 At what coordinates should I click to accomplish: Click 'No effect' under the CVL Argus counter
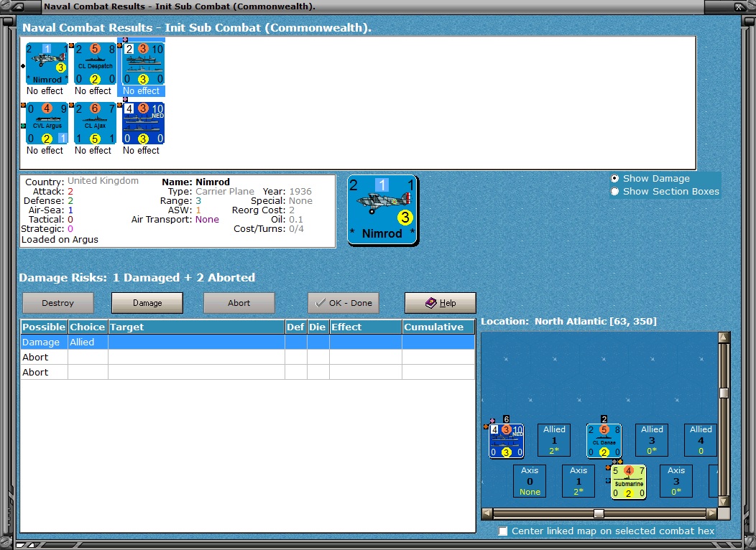(45, 151)
